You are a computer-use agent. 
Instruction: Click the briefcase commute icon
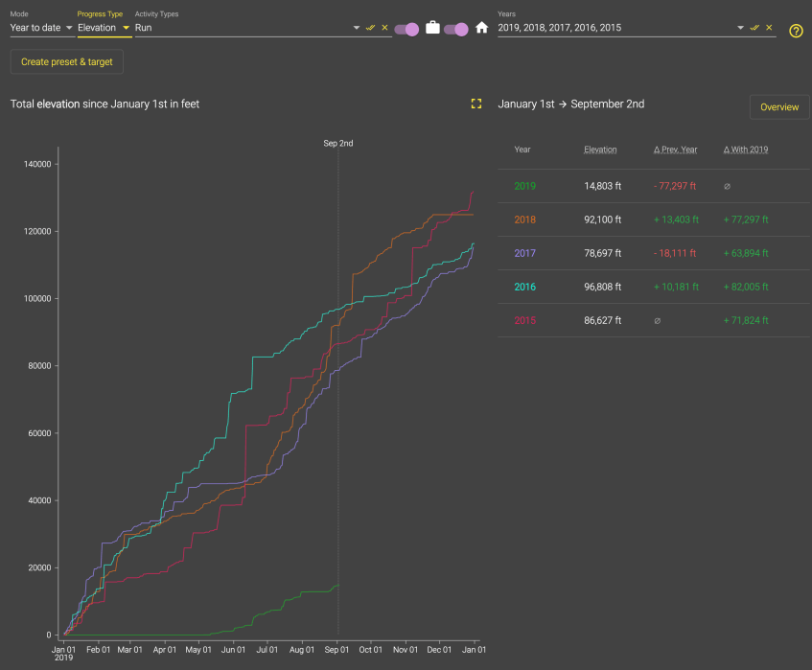(x=432, y=29)
